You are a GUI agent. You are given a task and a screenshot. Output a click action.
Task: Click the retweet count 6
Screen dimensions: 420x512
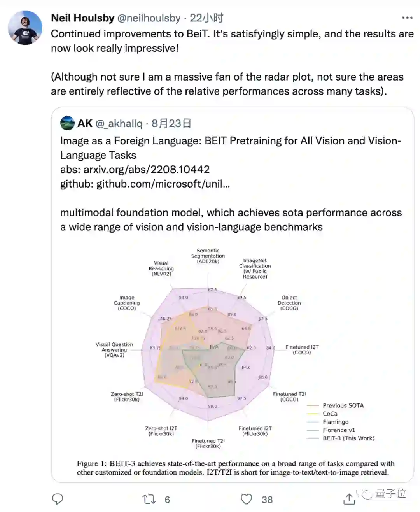(167, 500)
